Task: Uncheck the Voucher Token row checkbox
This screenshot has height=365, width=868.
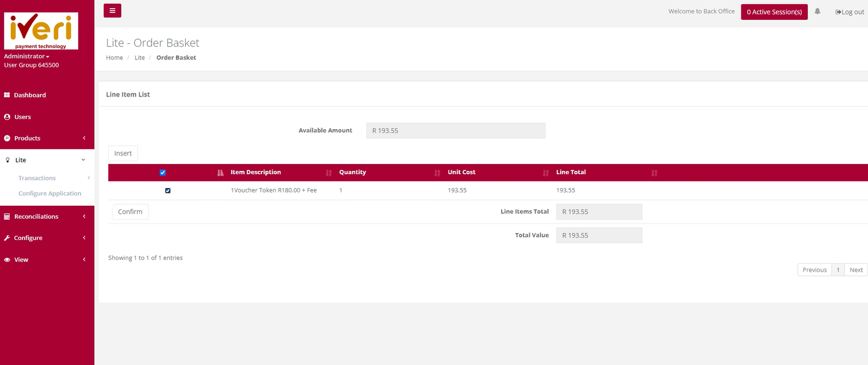Action: tap(168, 190)
